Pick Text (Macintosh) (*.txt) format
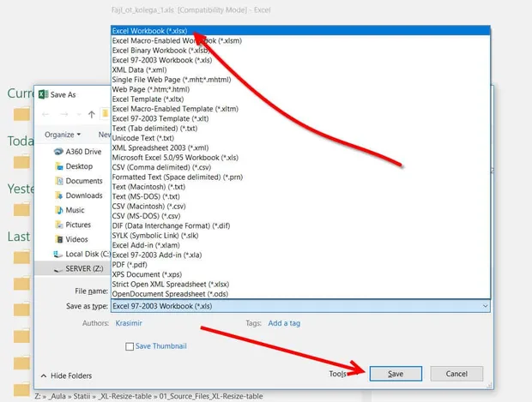This screenshot has width=532, height=402. (300, 187)
